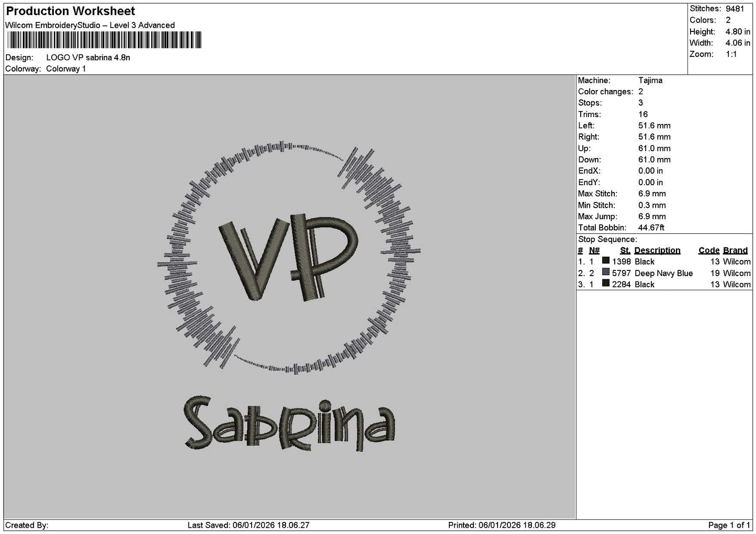
Task: Select the stitch count value 9481
Action: coord(735,9)
